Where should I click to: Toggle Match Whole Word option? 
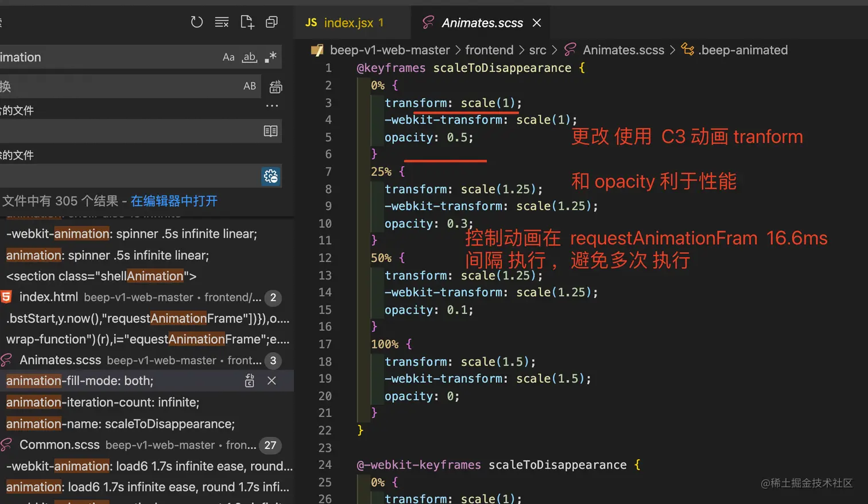click(249, 57)
